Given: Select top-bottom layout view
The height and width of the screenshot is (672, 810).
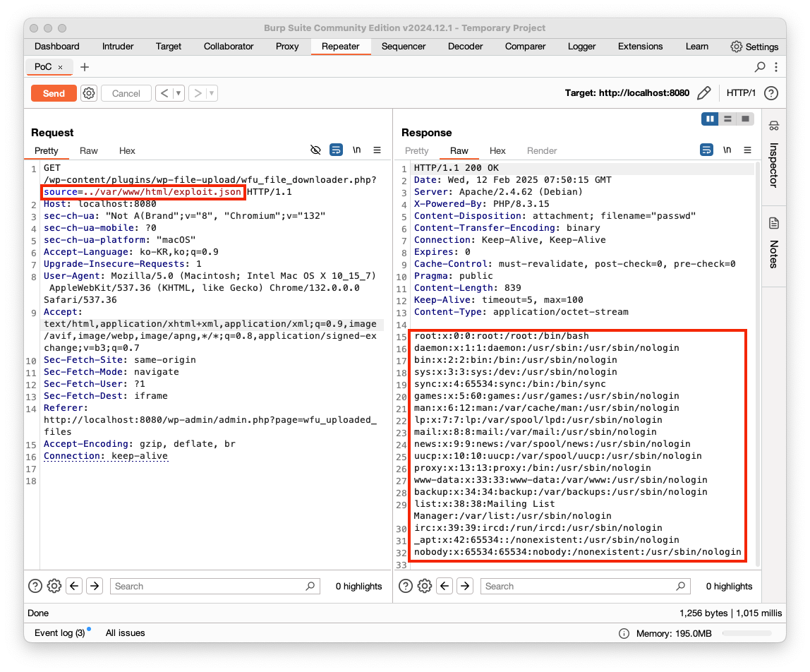Looking at the screenshot, I should (728, 119).
